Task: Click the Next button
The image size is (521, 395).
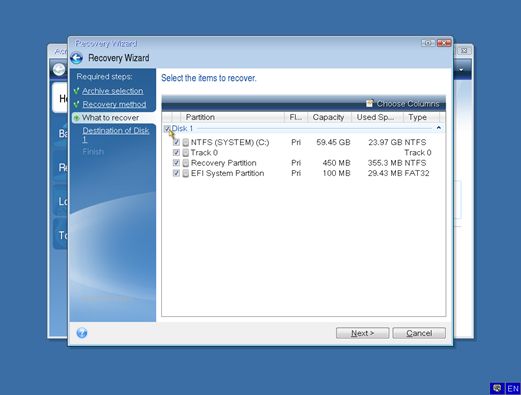Action: [362, 333]
